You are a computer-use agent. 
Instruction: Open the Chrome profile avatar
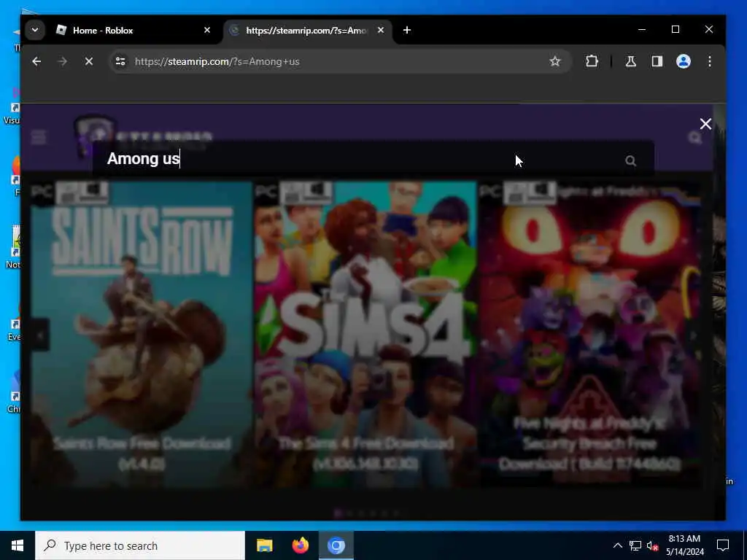tap(683, 61)
